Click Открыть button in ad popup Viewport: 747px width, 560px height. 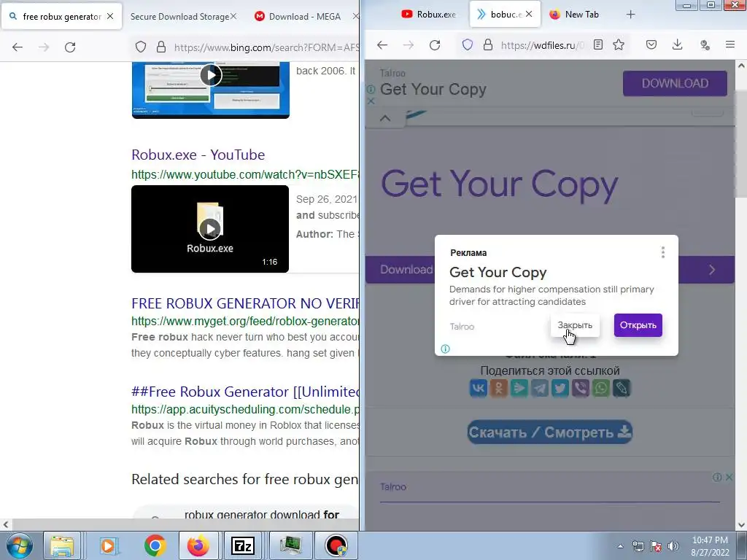click(x=638, y=325)
